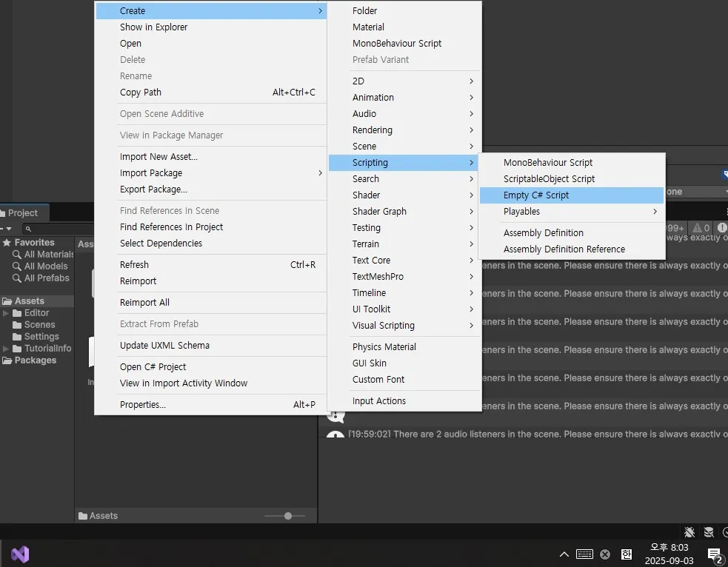Expand the Timeline submenu
Screen dimensions: 728x567
point(404,293)
